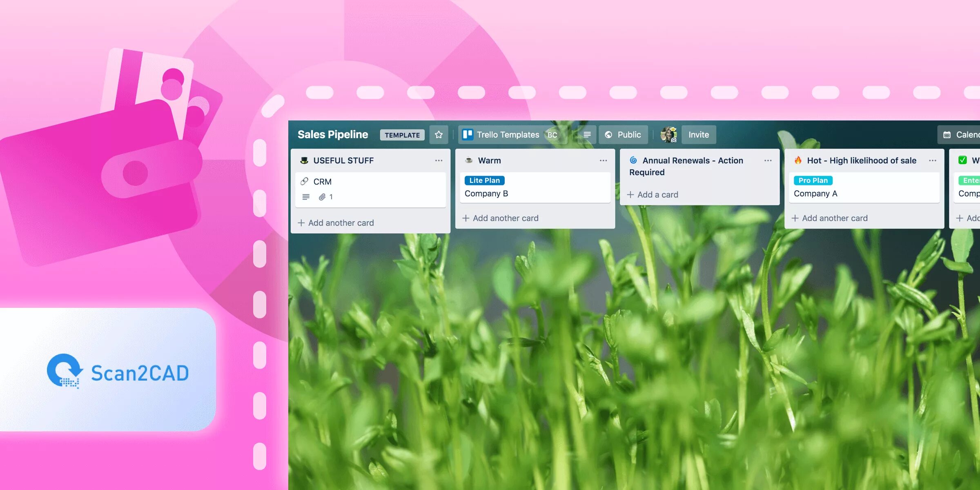Toggle the Public board visibility setting

(x=623, y=134)
